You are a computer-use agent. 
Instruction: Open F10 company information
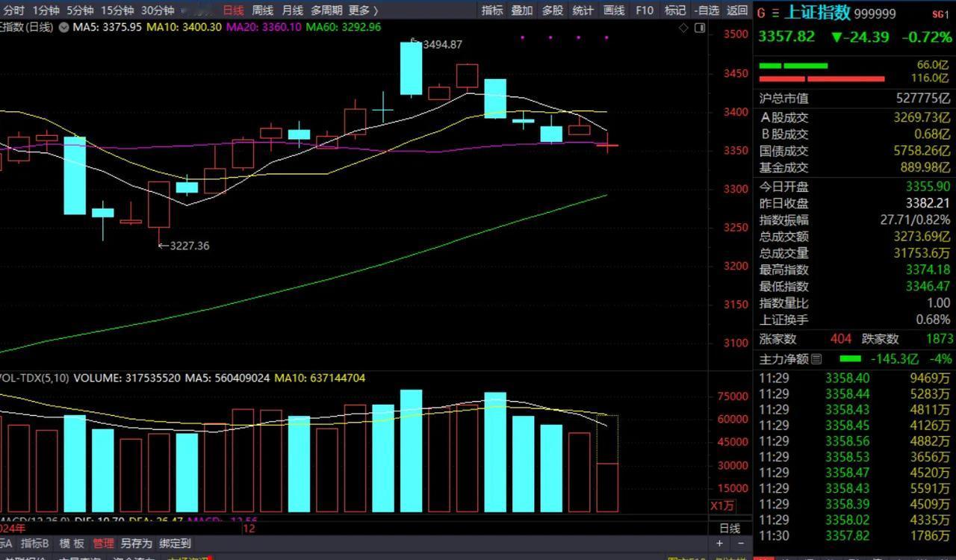click(645, 10)
